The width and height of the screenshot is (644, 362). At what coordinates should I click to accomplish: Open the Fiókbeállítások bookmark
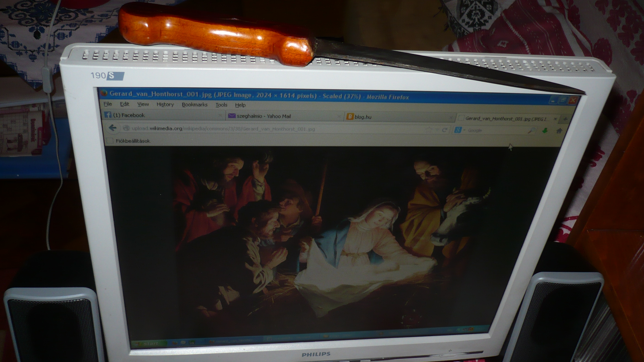point(129,141)
